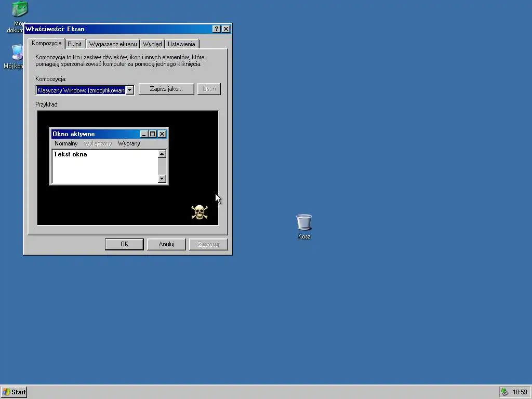Select the Klasyczny Windows combo box text

tap(81, 90)
